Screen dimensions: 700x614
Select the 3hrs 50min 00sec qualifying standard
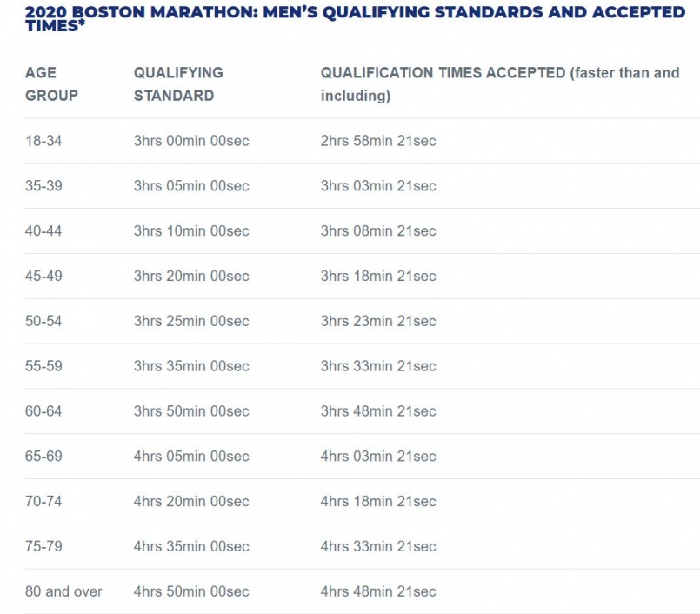191,411
